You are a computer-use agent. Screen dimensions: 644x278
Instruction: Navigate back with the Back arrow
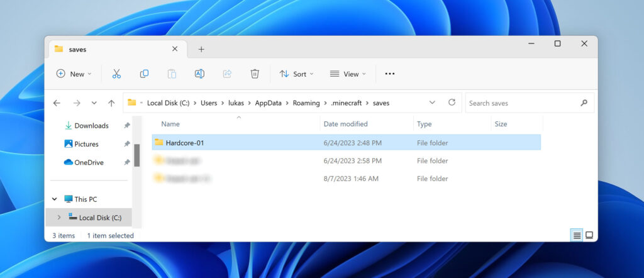coord(57,103)
